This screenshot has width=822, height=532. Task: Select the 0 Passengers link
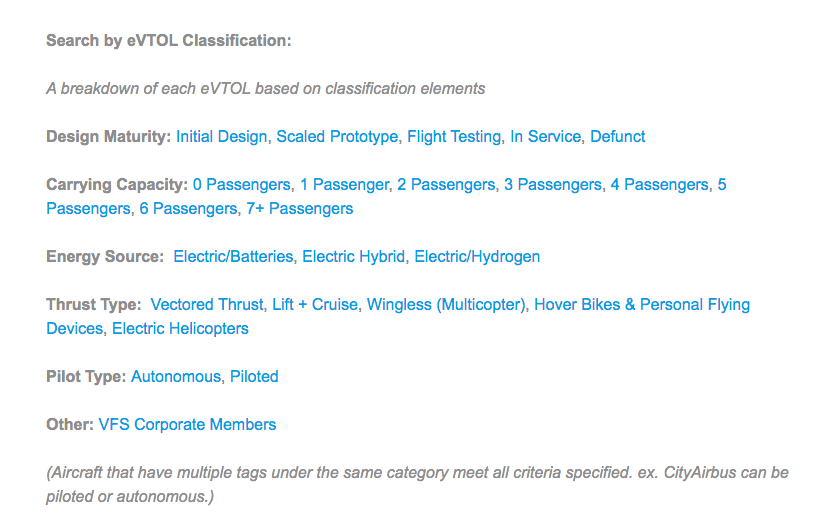pos(242,185)
